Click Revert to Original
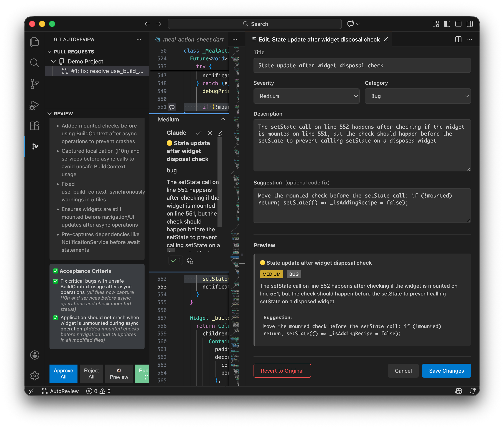Image resolution: width=504 pixels, height=428 pixels. click(282, 370)
